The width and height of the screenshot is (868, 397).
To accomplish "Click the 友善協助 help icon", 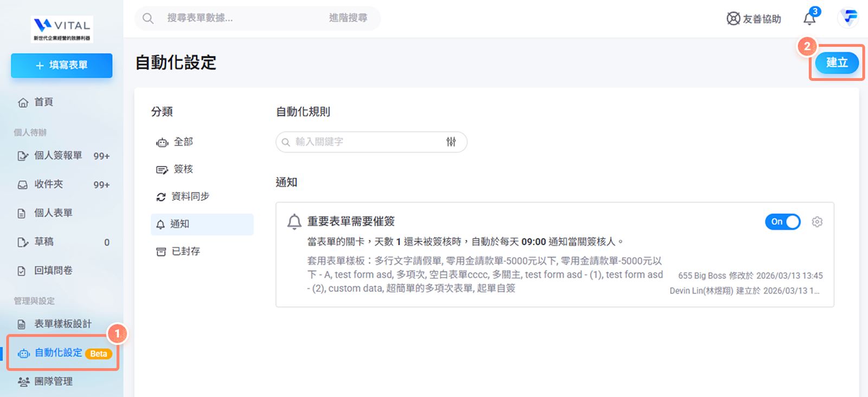I will (x=733, y=18).
